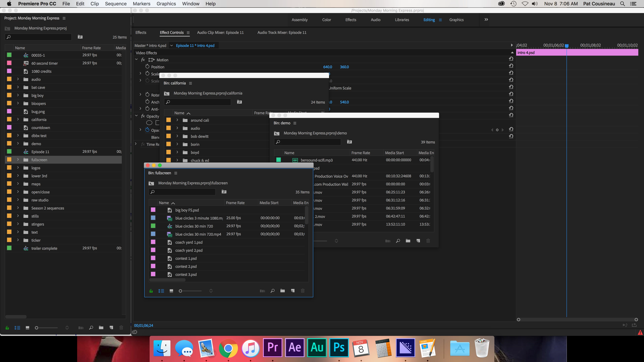Click Find icon in fullscreen bin
This screenshot has height=362, width=644.
(x=273, y=291)
